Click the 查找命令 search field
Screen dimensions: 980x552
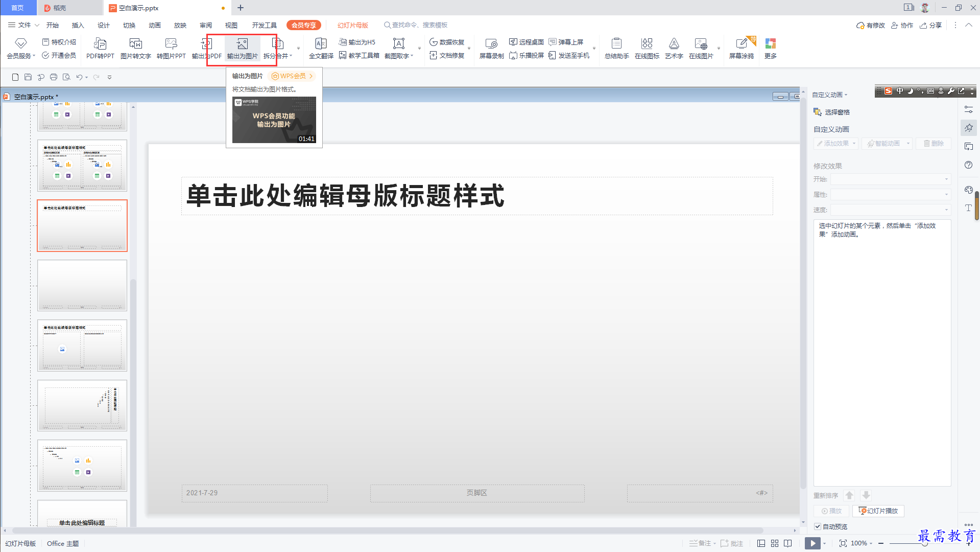pos(416,25)
